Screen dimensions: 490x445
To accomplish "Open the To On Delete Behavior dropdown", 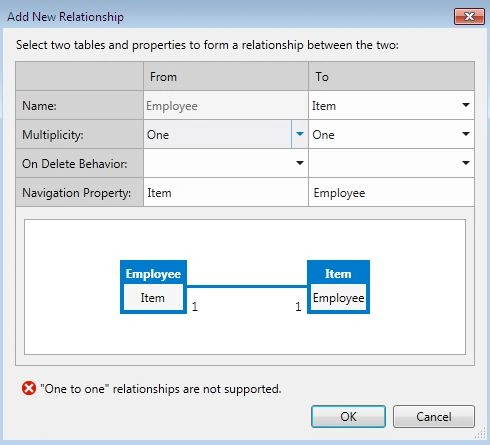I will [391, 163].
